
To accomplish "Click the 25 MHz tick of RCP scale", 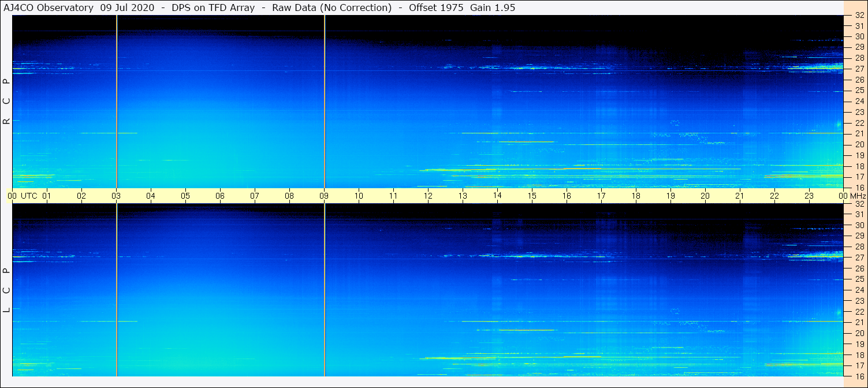I will pyautogui.click(x=859, y=91).
